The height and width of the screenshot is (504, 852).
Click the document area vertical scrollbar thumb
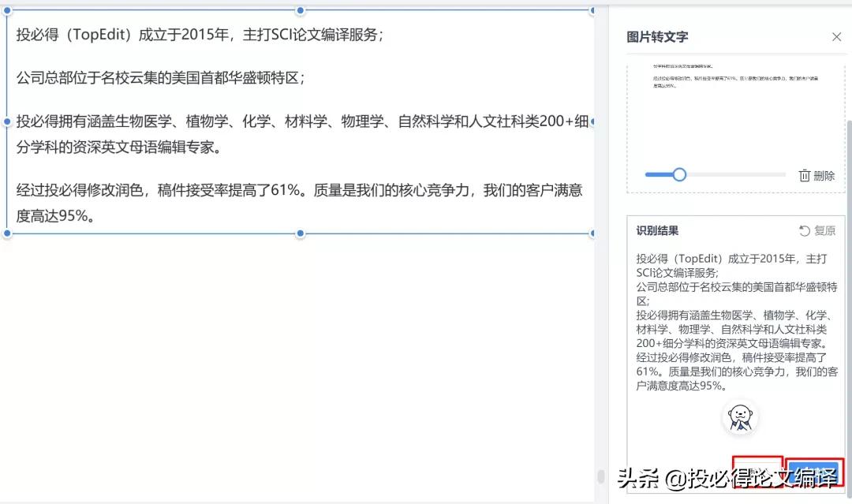click(x=600, y=476)
